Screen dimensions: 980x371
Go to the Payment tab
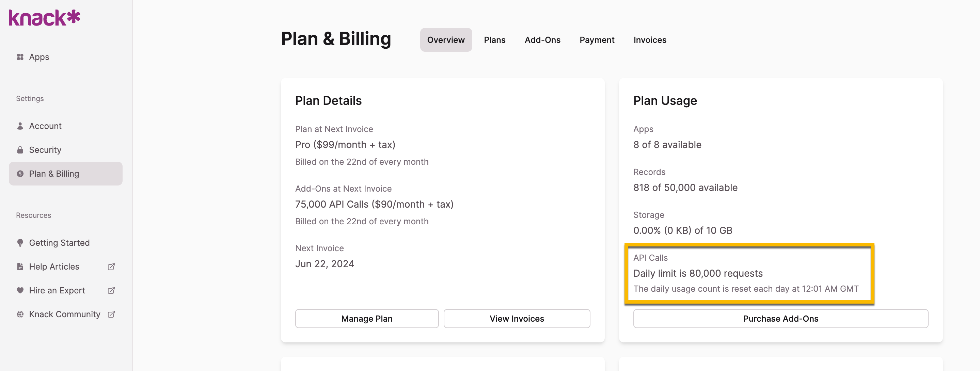pyautogui.click(x=597, y=40)
